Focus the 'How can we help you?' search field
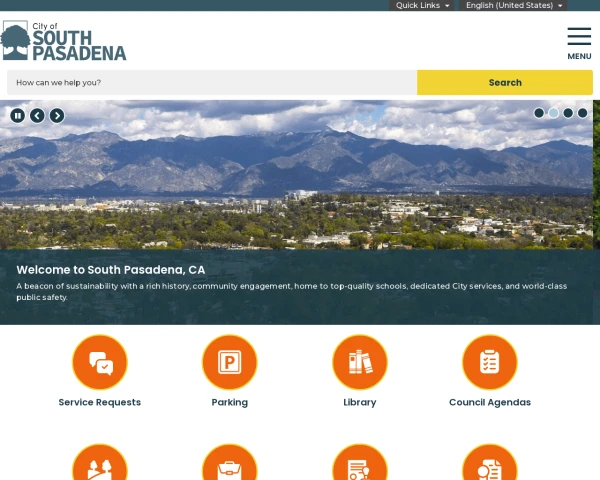The height and width of the screenshot is (480, 600). (212, 82)
